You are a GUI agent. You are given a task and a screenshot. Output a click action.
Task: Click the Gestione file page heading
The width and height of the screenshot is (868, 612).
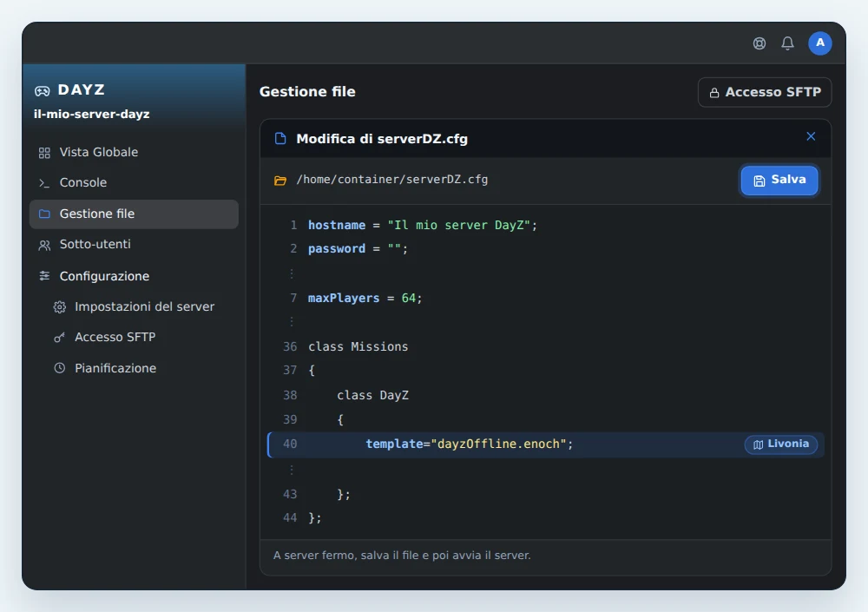307,91
